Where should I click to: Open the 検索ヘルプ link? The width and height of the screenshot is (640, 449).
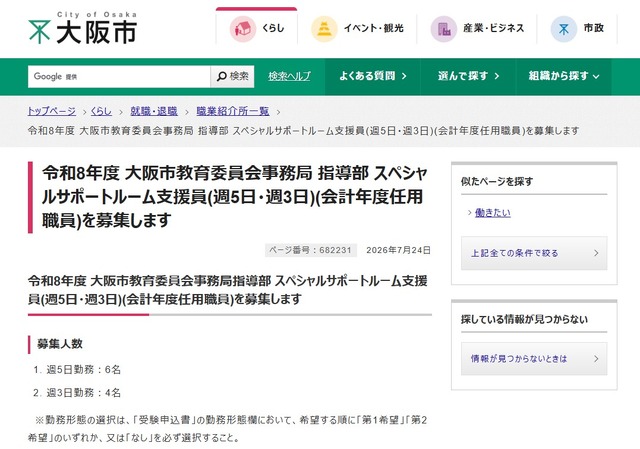point(289,76)
